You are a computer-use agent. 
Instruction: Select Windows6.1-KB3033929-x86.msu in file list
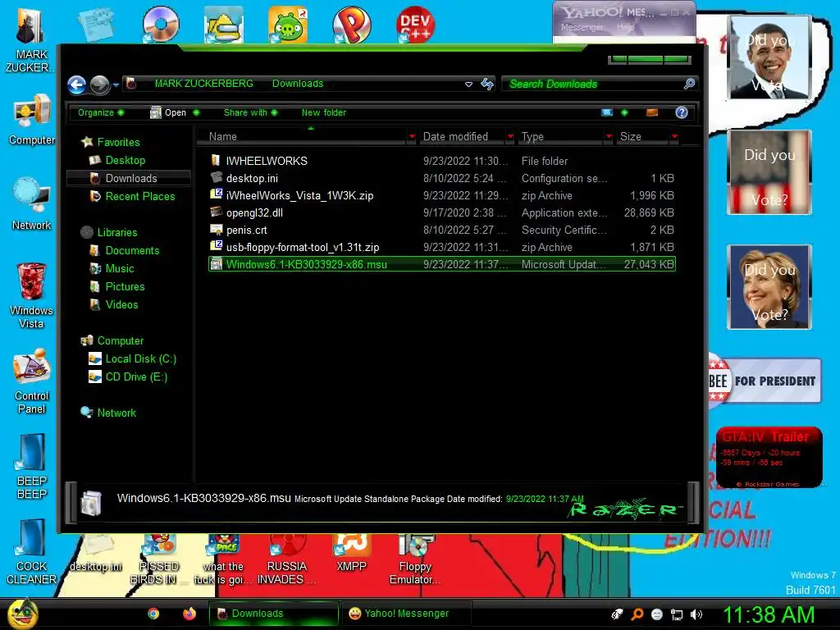(x=442, y=263)
